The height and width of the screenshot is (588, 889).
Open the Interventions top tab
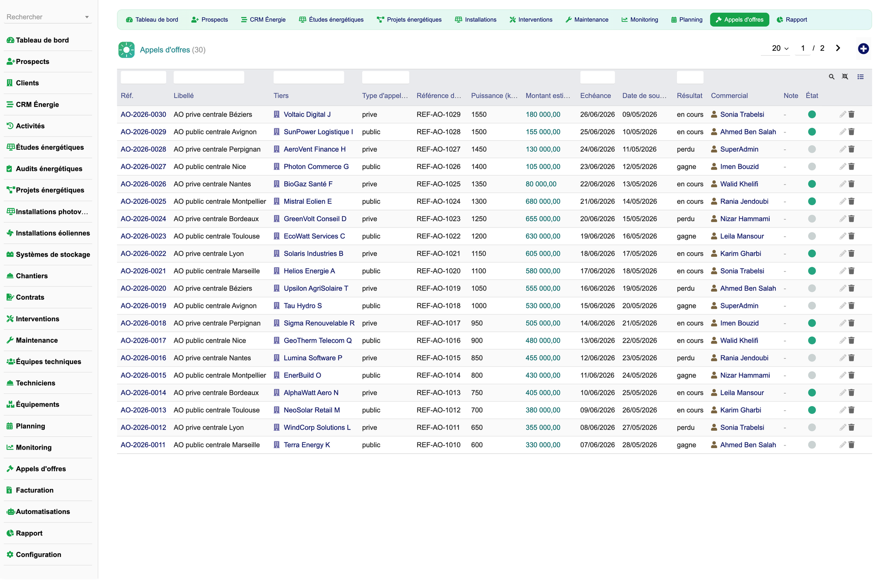pyautogui.click(x=531, y=20)
